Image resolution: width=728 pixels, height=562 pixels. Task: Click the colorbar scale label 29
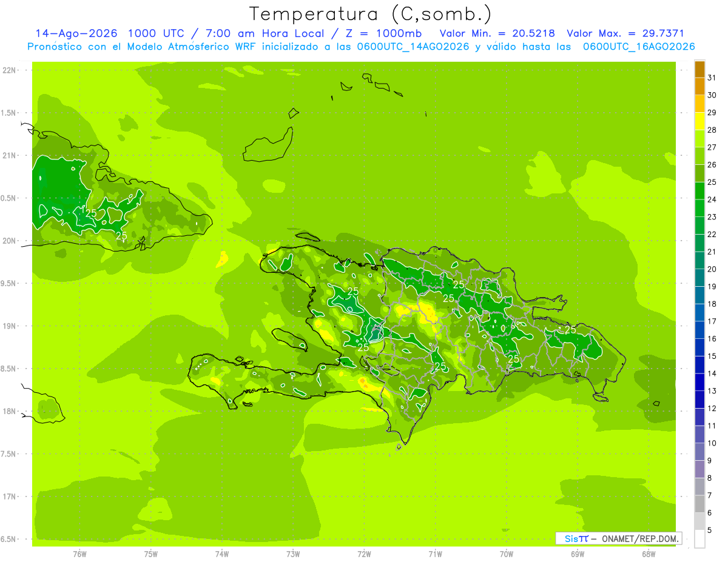[712, 113]
